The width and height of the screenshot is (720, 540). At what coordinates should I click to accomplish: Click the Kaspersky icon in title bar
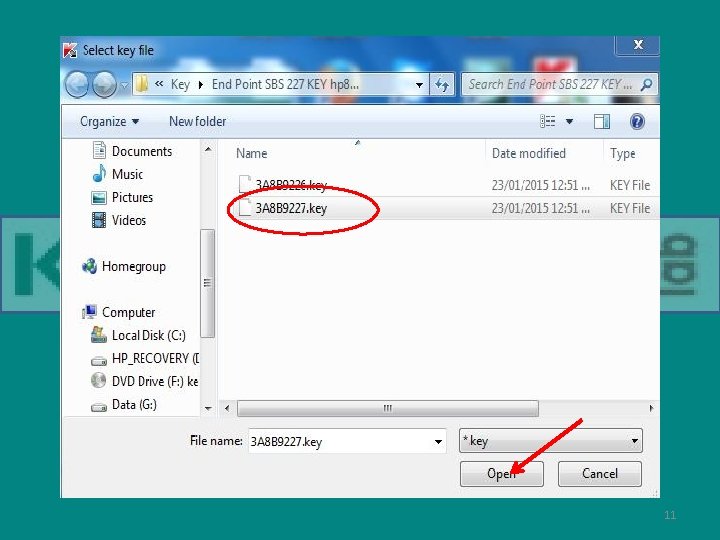70,50
